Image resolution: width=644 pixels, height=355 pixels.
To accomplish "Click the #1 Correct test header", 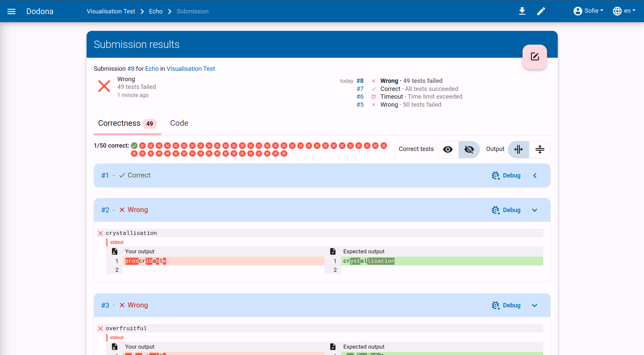I will pos(322,175).
